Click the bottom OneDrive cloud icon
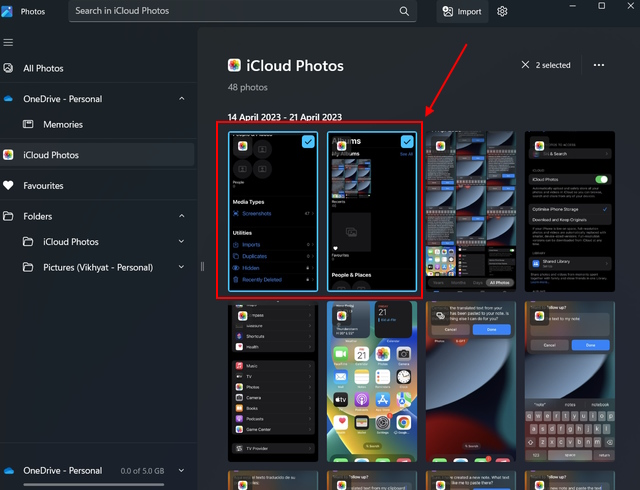The width and height of the screenshot is (640, 490). tap(9, 470)
